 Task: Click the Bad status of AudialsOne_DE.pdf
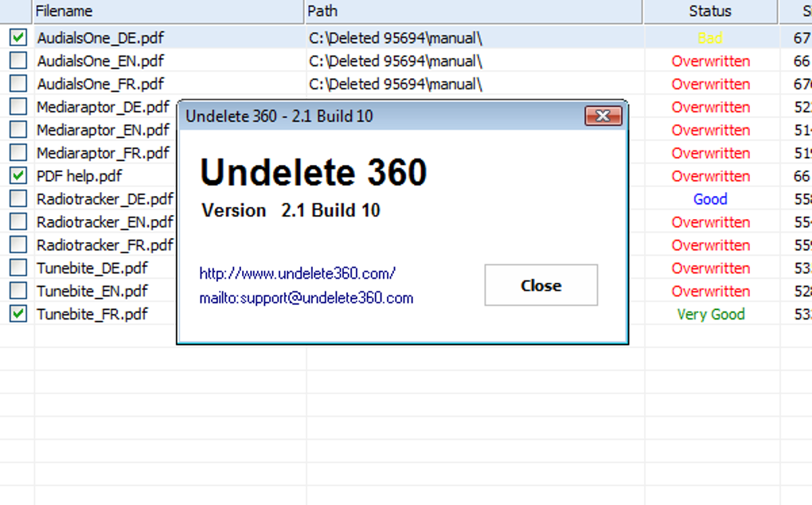point(710,37)
